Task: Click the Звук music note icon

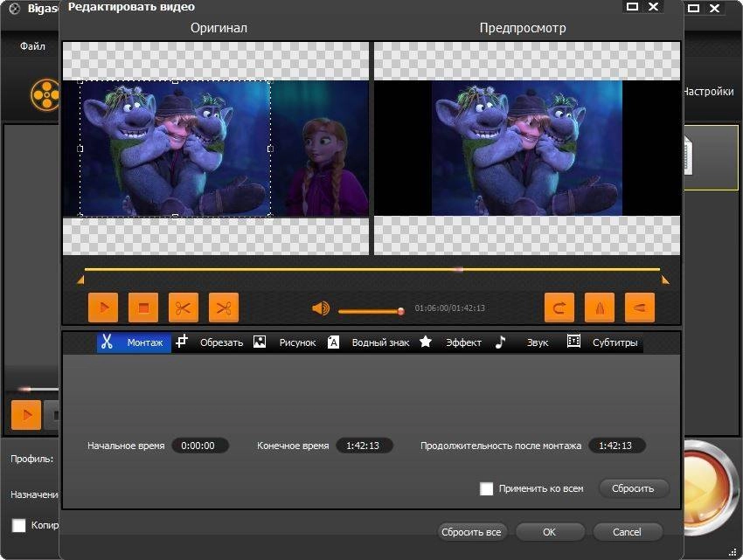Action: coord(500,342)
